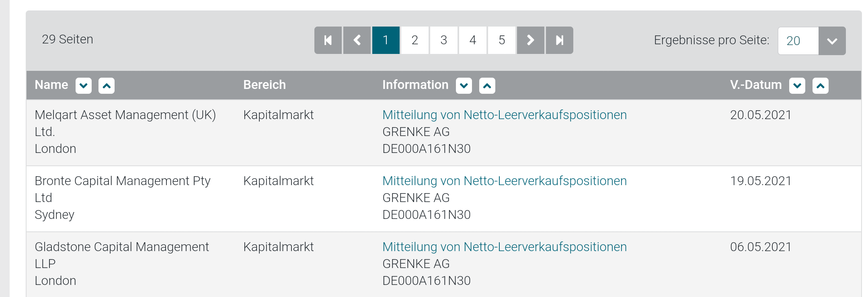Advance to the next page arrow
Viewport: 868px width, 297px height.
click(530, 40)
